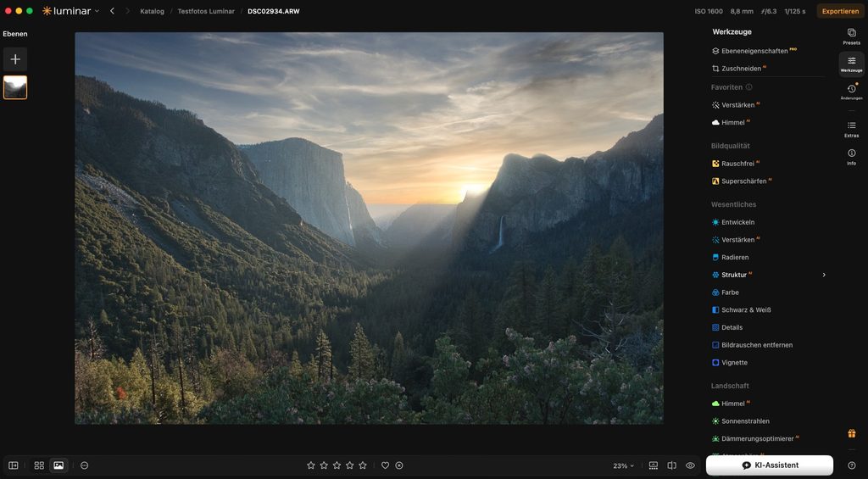Toggle original preview eye icon
Screen dimensions: 868x479
690,465
